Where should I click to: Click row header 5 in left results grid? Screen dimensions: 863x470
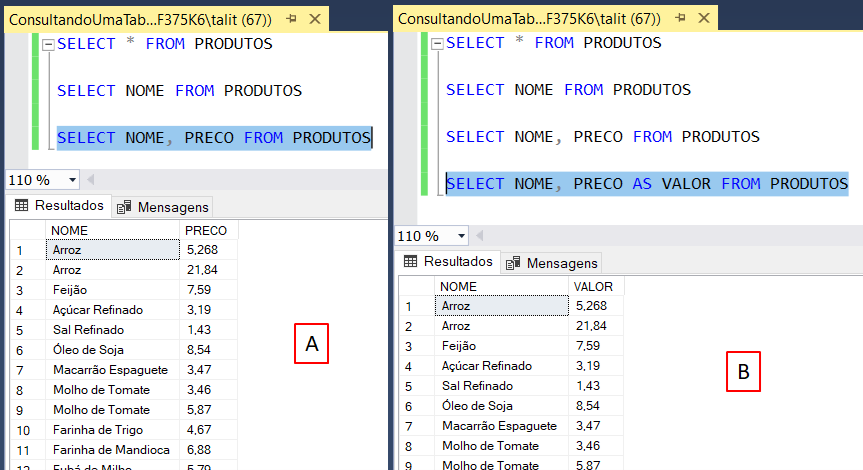[x=28, y=330]
